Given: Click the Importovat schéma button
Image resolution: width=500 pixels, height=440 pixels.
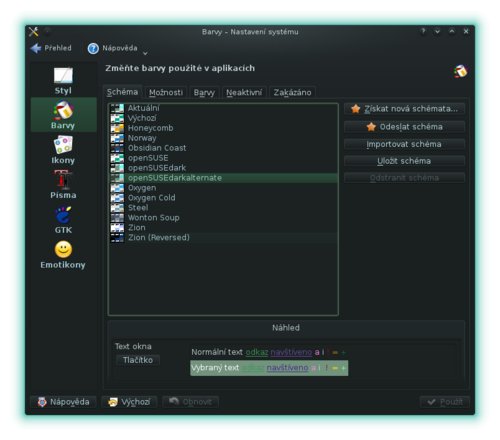Looking at the screenshot, I should (404, 144).
